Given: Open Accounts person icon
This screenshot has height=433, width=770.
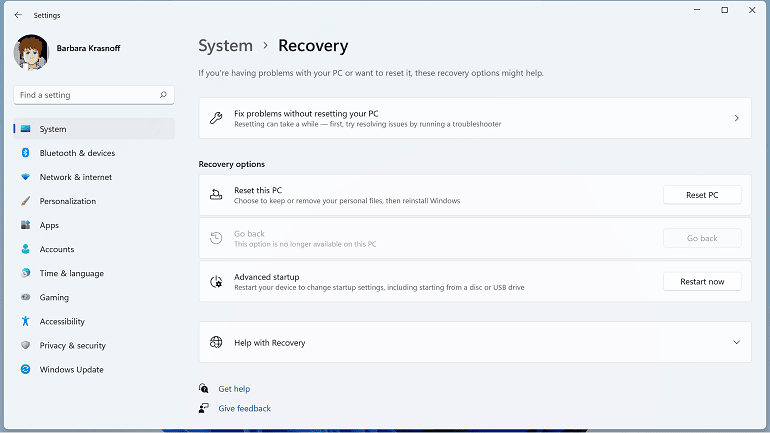Looking at the screenshot, I should pyautogui.click(x=26, y=249).
